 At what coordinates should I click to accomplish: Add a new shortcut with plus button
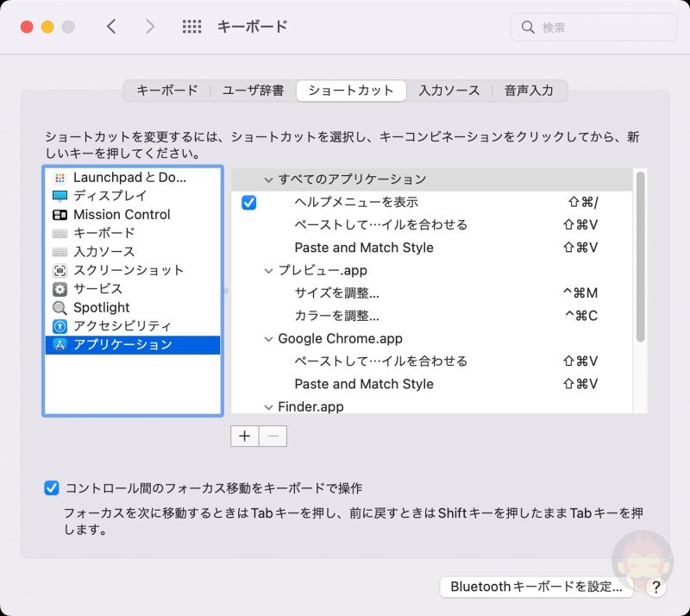(245, 436)
